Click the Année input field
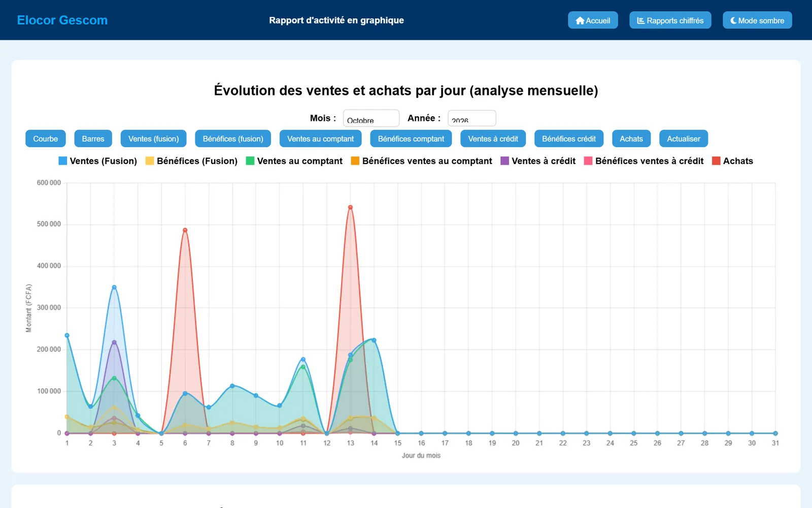The width and height of the screenshot is (812, 508). pos(471,118)
